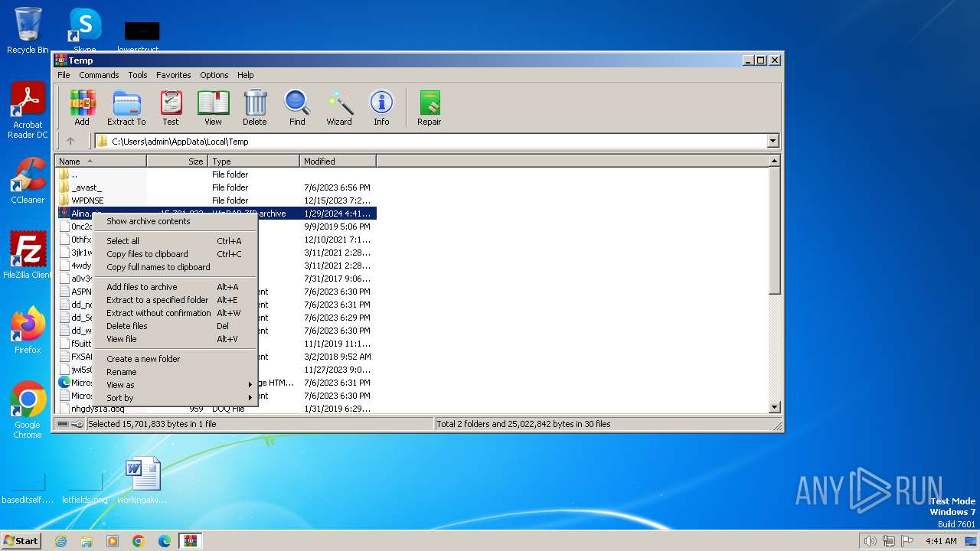Choose Delete files in context menu
The height and width of the screenshot is (551, 980).
click(x=175, y=326)
